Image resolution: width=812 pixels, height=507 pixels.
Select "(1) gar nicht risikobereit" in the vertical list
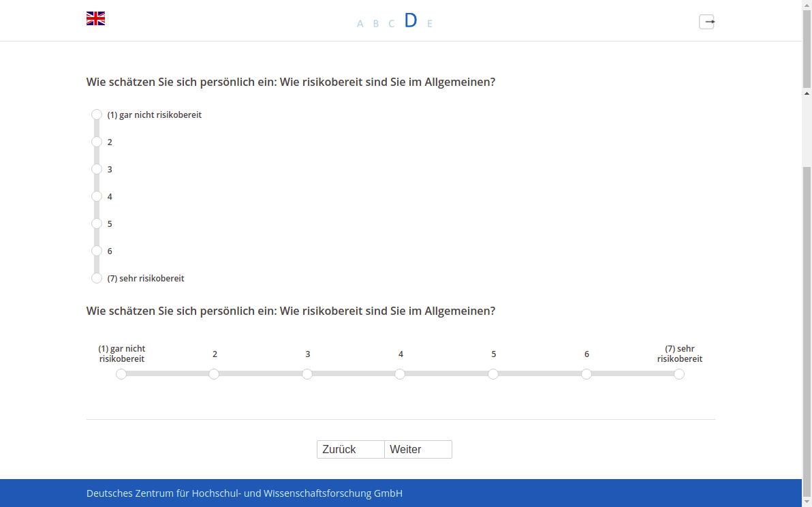96,114
